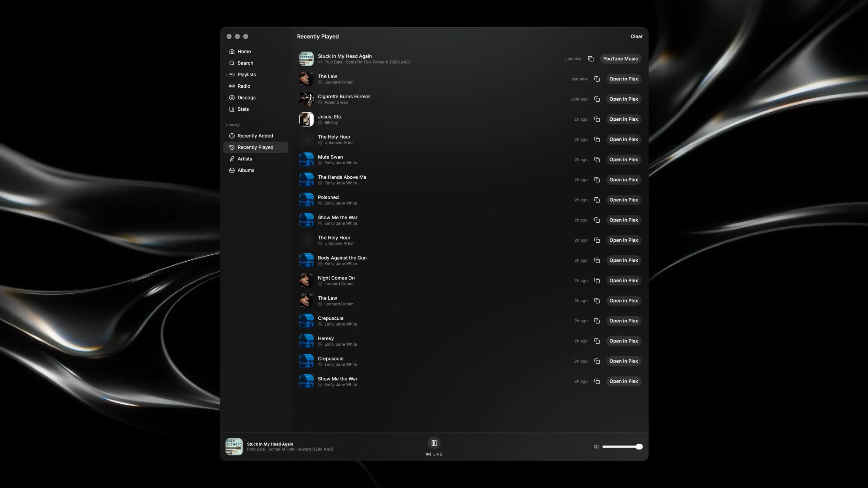Viewport: 868px width, 488px height.
Task: Open the Radio section
Action: pyautogui.click(x=256, y=86)
